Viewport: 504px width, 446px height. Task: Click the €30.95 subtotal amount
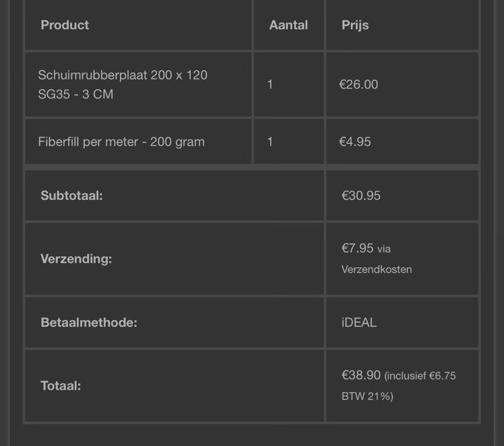(360, 196)
